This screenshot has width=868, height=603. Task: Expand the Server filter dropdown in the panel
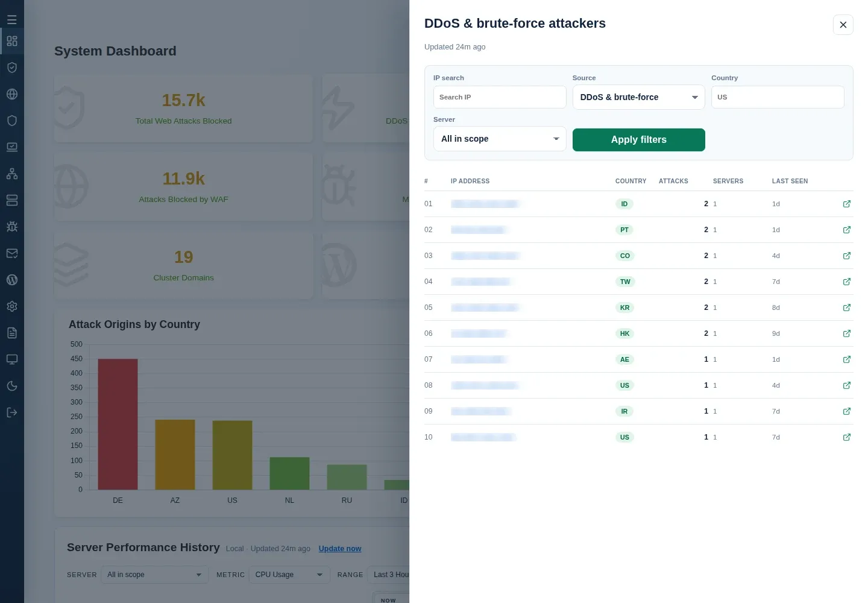tap(500, 139)
